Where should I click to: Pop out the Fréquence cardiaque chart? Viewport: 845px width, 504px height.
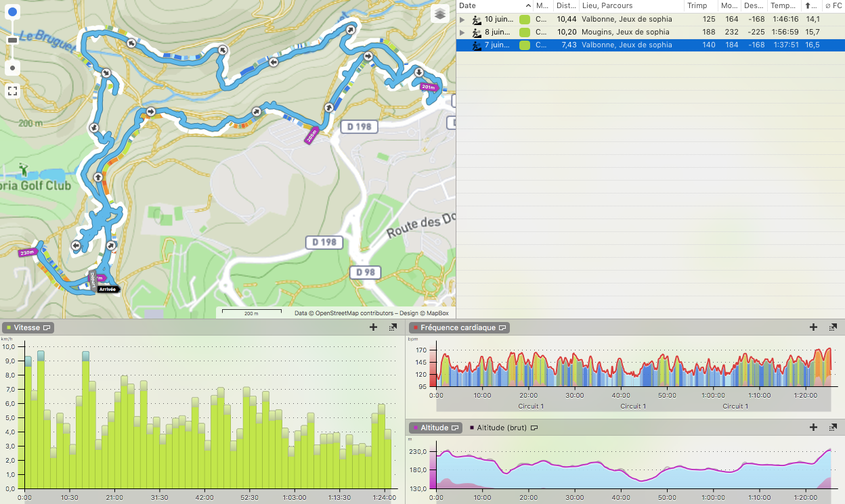833,327
